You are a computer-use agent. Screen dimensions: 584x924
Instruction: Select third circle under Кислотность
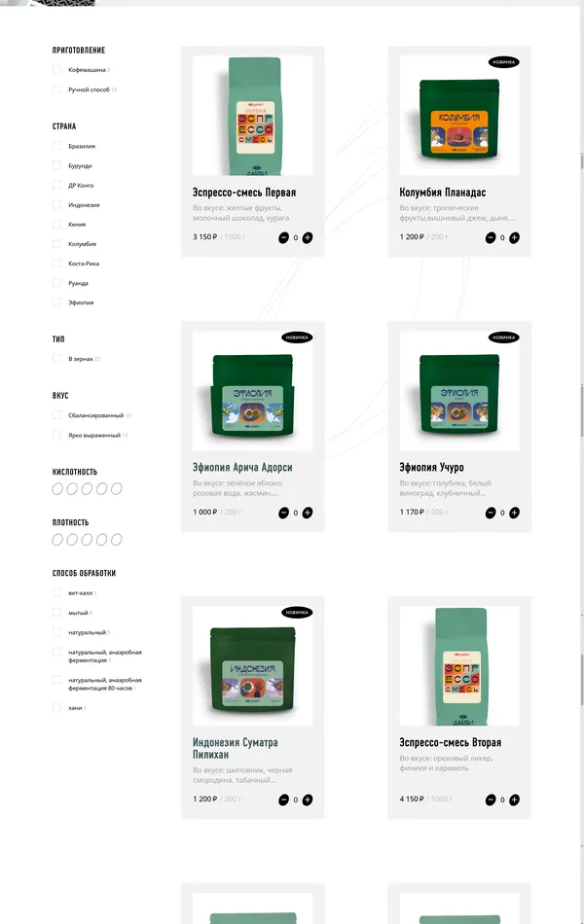(87, 489)
